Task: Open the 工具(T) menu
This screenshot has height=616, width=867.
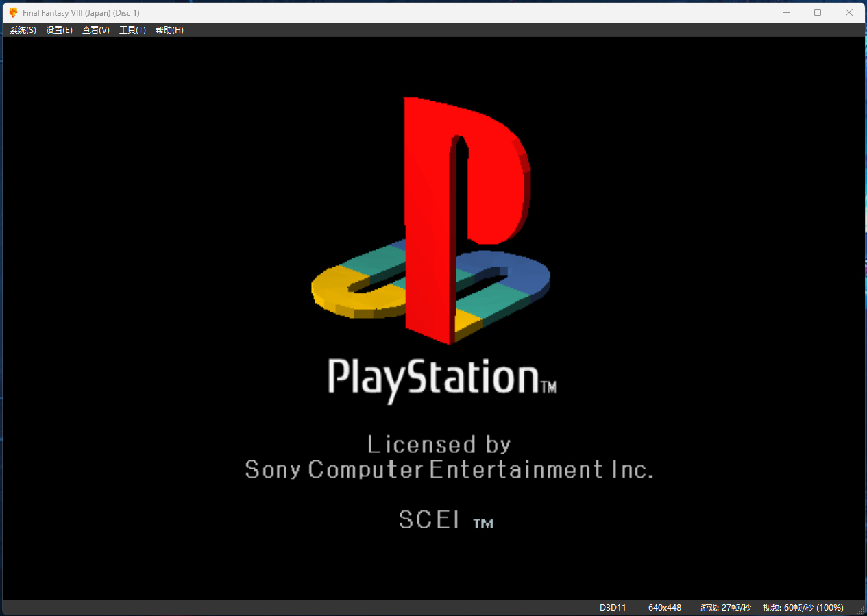Action: tap(132, 30)
